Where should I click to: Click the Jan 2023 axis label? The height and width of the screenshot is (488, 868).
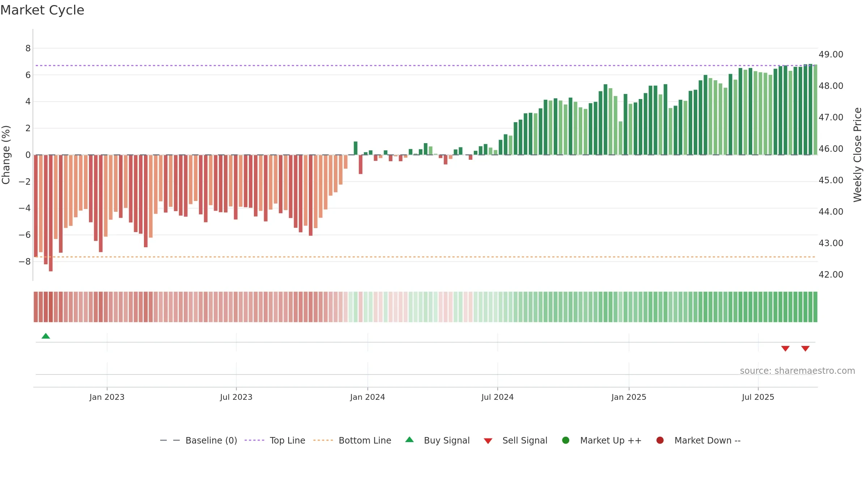point(107,397)
